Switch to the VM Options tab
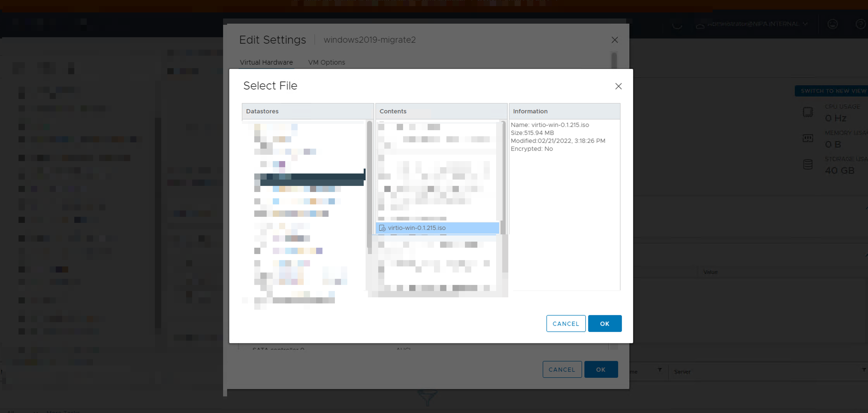This screenshot has width=868, height=413. pyautogui.click(x=326, y=62)
